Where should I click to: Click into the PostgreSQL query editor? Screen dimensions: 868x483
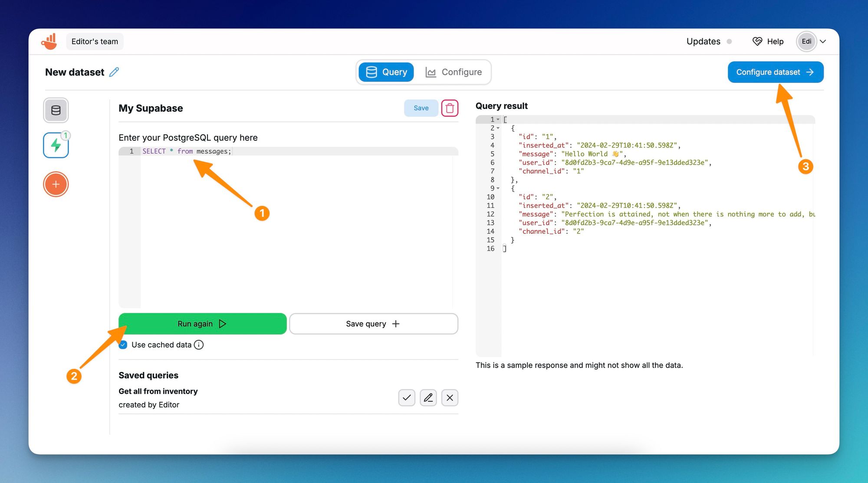295,226
